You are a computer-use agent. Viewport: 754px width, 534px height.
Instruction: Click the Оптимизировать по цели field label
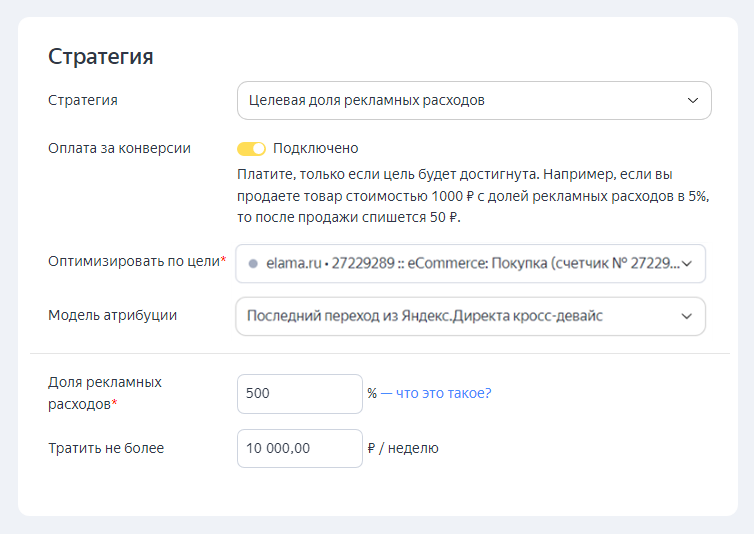pos(134,261)
